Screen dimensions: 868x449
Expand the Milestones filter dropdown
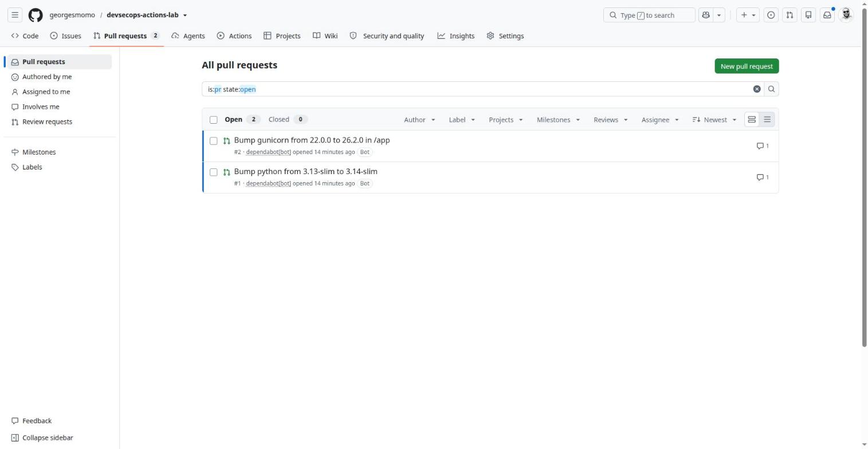point(559,120)
